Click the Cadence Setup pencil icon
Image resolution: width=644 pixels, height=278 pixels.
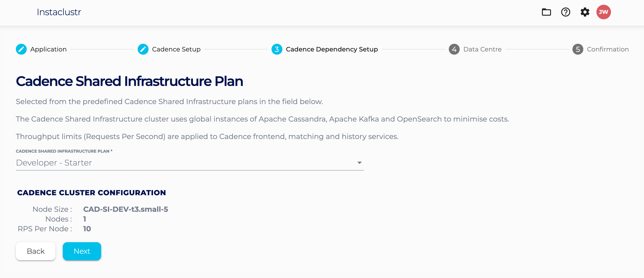pyautogui.click(x=143, y=49)
